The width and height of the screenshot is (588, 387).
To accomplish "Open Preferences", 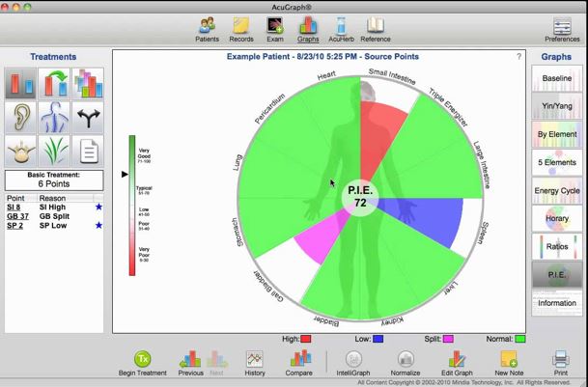I will [x=562, y=30].
